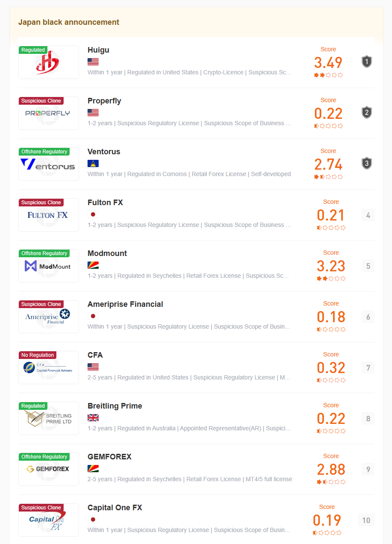Open the Breitling Prime description text
392x544 pixels.
point(190,428)
